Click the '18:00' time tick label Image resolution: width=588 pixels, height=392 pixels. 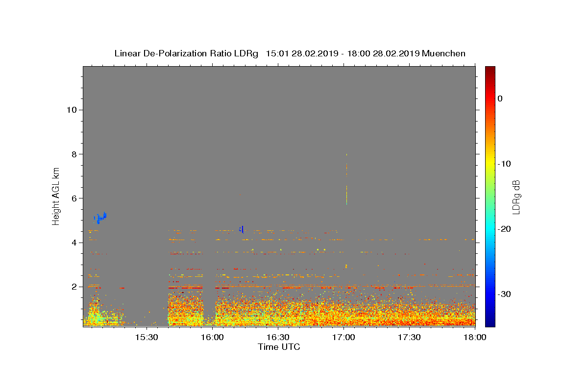click(475, 338)
